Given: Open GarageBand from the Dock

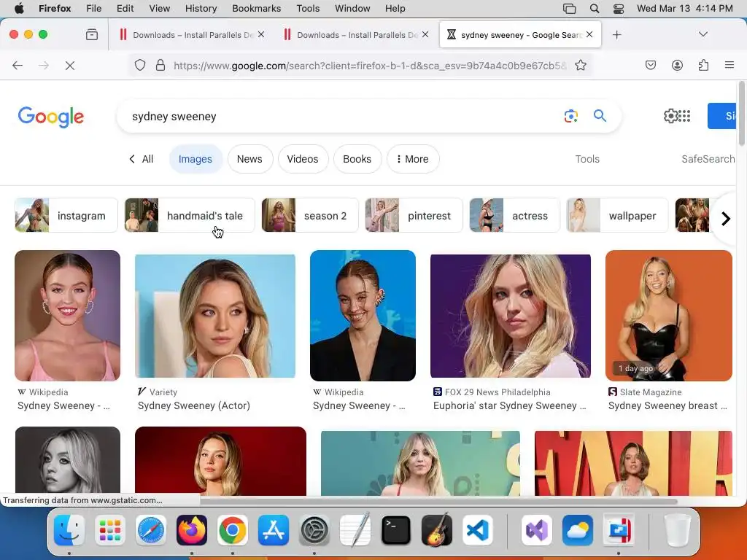Looking at the screenshot, I should click(x=437, y=530).
